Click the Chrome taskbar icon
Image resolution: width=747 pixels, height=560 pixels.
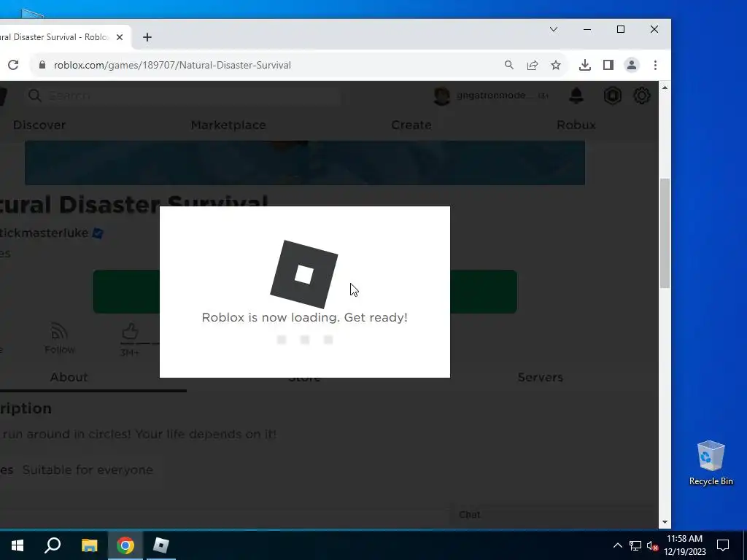pos(125,545)
